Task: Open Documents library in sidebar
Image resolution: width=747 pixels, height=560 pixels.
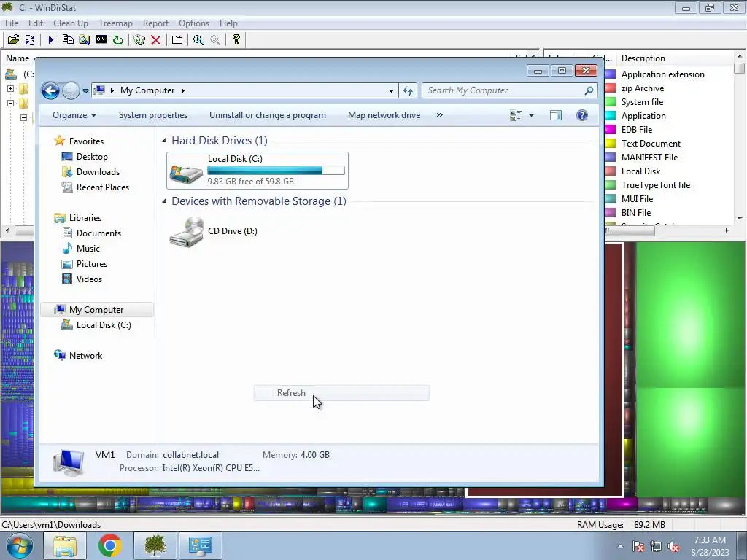Action: (x=98, y=233)
